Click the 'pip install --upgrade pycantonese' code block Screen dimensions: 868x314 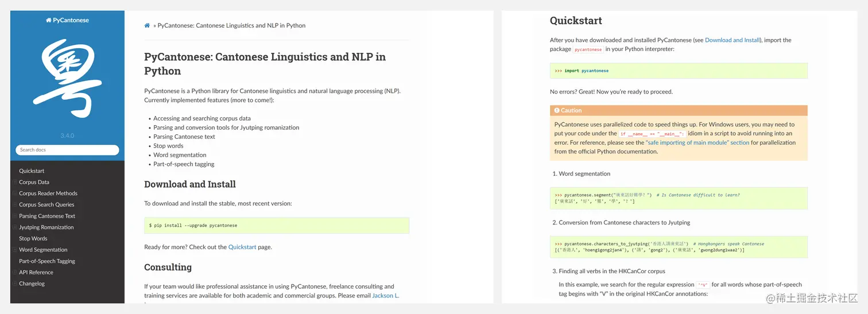point(277,226)
